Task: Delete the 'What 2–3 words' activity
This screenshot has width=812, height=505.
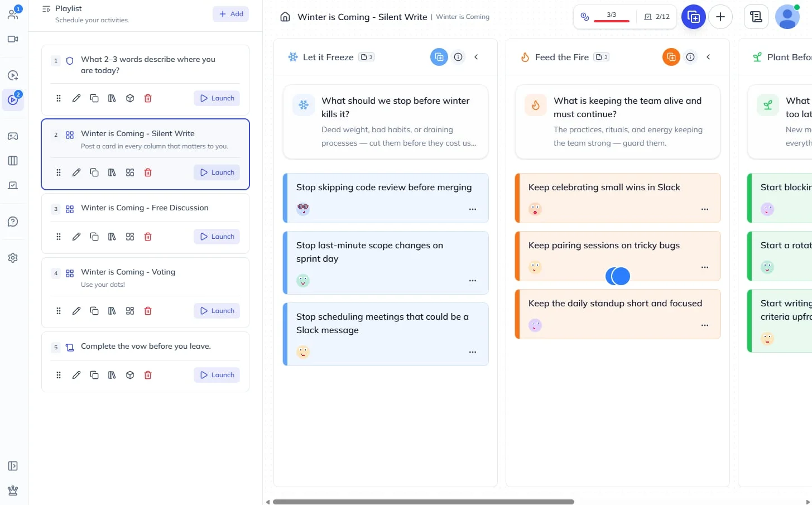Action: pos(148,98)
